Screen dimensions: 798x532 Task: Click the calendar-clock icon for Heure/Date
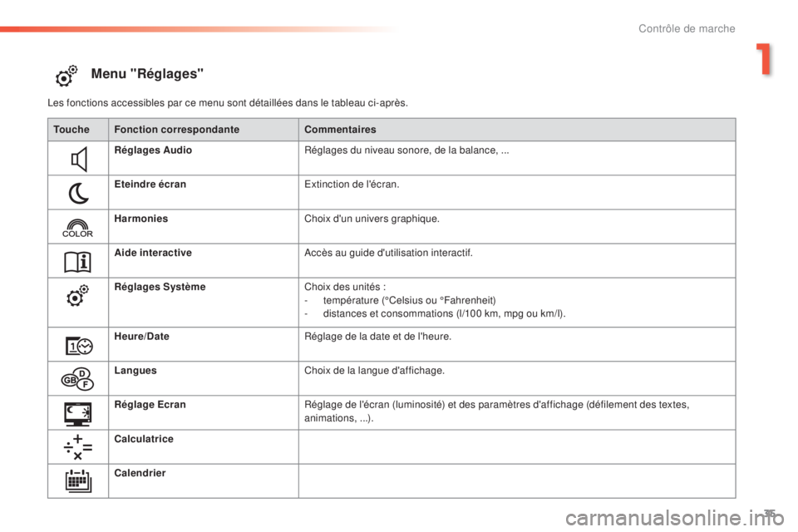(x=79, y=346)
